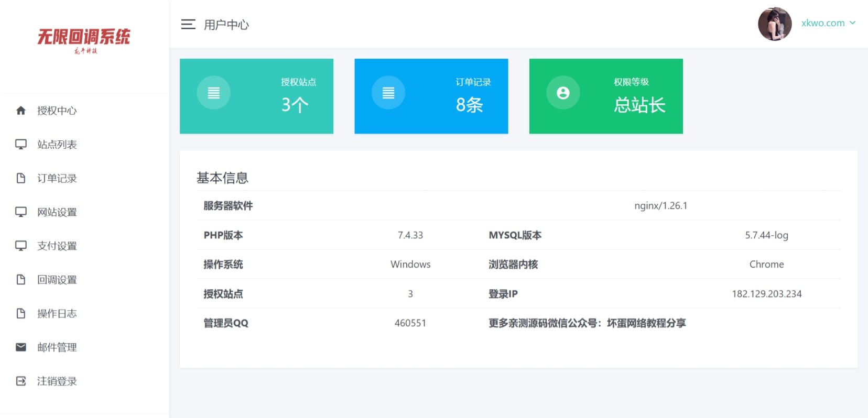This screenshot has height=418, width=868.
Task: Click the document icon beside 回调设置
Action: click(21, 280)
